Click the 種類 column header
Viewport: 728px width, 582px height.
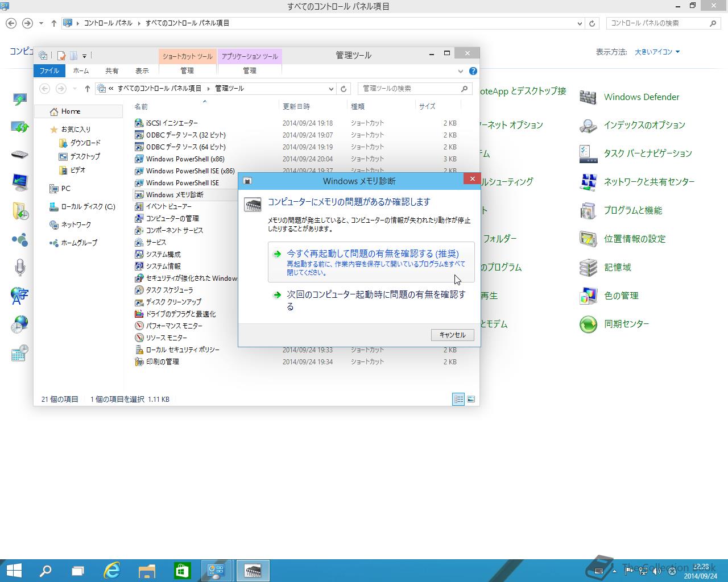click(x=358, y=107)
